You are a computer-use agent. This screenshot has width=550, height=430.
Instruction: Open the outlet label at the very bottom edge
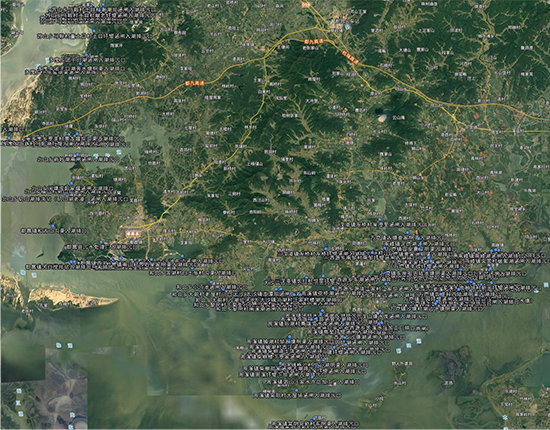313,424
